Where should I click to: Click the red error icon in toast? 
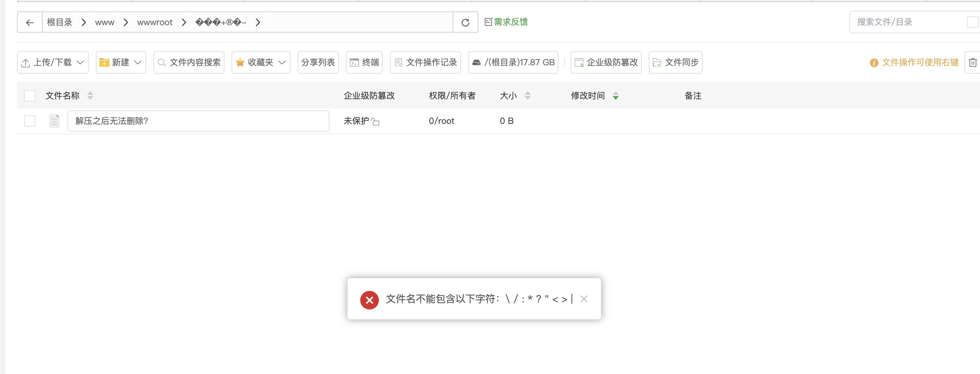click(369, 300)
